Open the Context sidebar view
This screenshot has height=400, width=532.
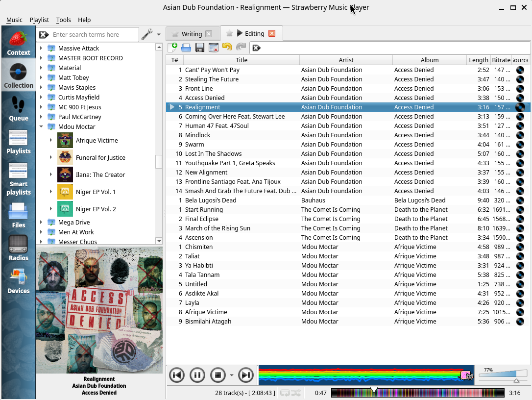[x=18, y=43]
